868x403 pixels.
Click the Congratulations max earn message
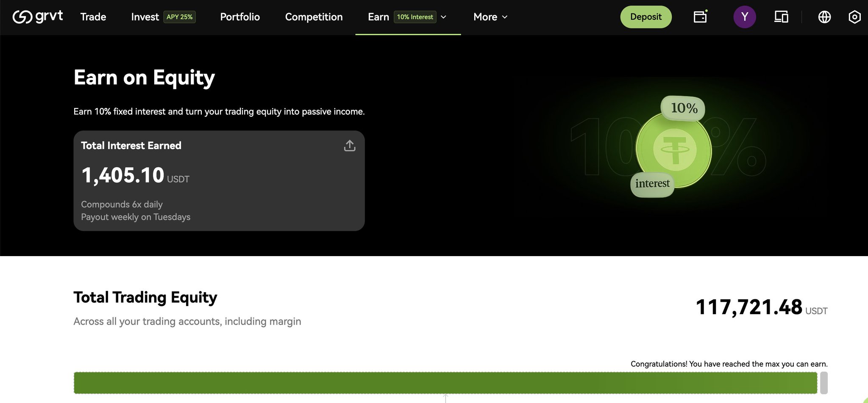pos(729,364)
